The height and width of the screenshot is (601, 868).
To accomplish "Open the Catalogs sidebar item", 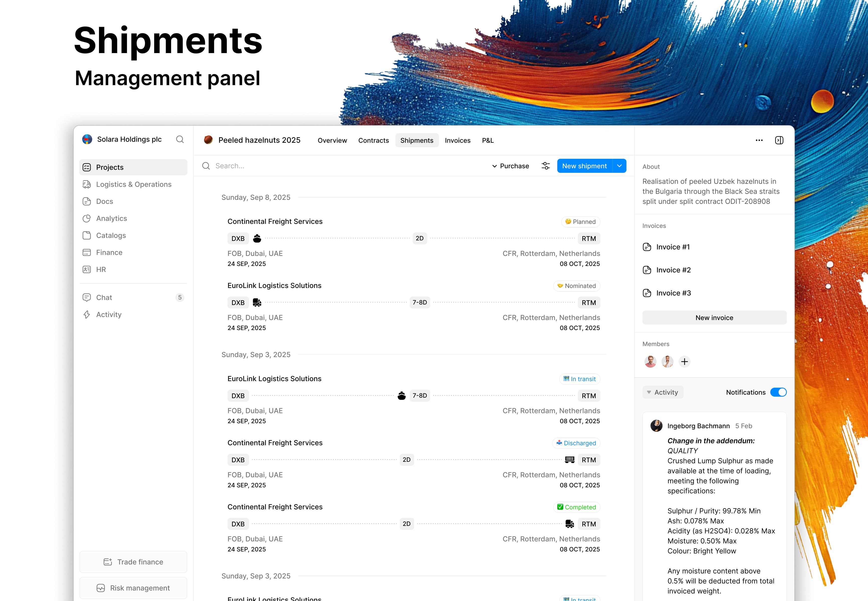I will tap(133, 235).
